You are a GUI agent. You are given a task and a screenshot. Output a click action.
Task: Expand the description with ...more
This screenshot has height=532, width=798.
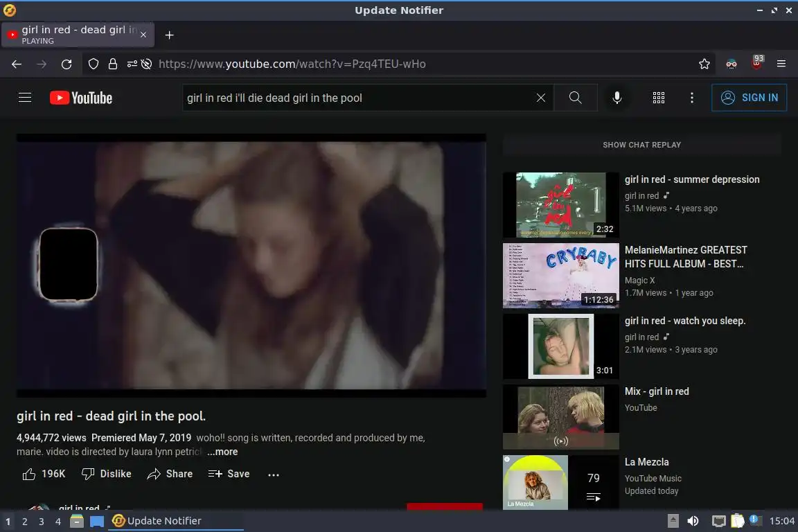coord(222,452)
